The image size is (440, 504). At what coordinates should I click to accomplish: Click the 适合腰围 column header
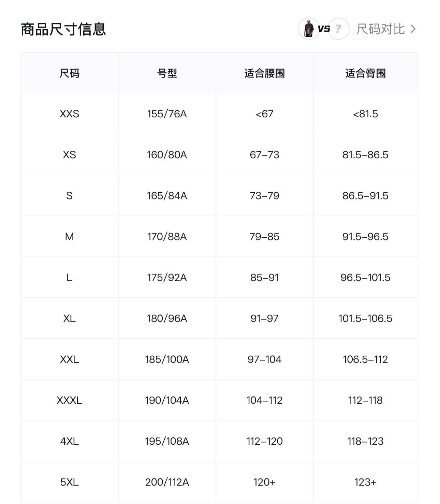265,73
